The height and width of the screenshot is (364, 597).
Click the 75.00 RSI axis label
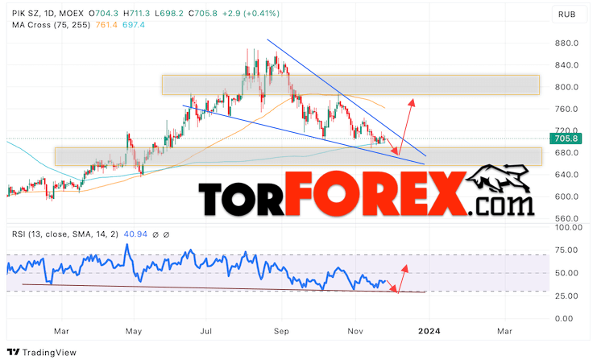click(x=566, y=250)
